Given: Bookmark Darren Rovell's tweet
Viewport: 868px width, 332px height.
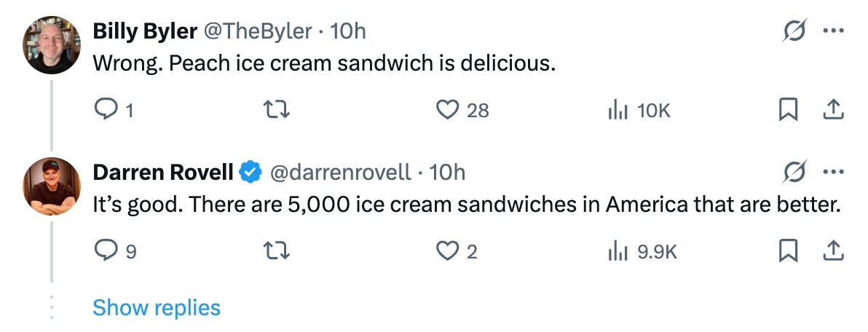Looking at the screenshot, I should [788, 251].
